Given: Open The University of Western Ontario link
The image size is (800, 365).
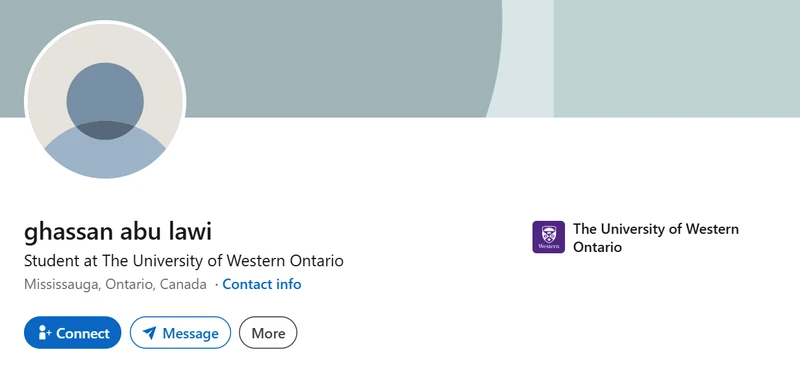Looking at the screenshot, I should [656, 238].
